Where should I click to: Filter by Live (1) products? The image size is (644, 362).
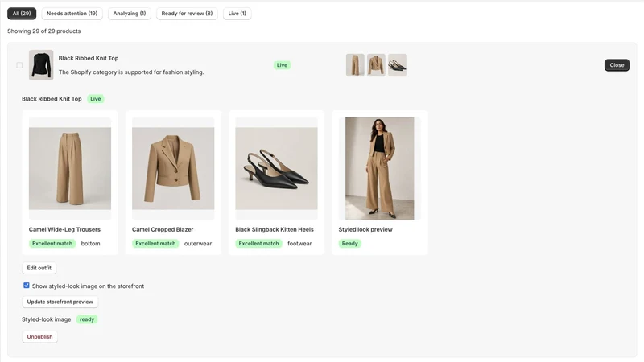click(237, 14)
